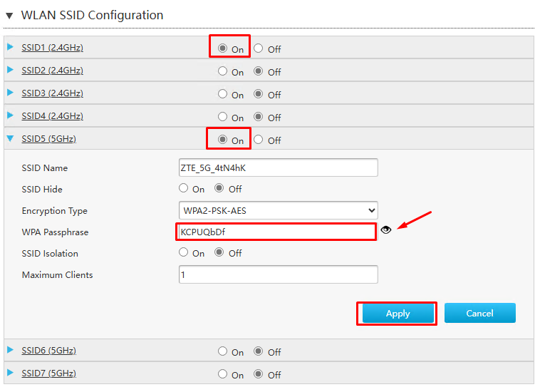The width and height of the screenshot is (535, 392).
Task: Expand SSID7 (5GHz) blue arrow
Action: [10, 373]
